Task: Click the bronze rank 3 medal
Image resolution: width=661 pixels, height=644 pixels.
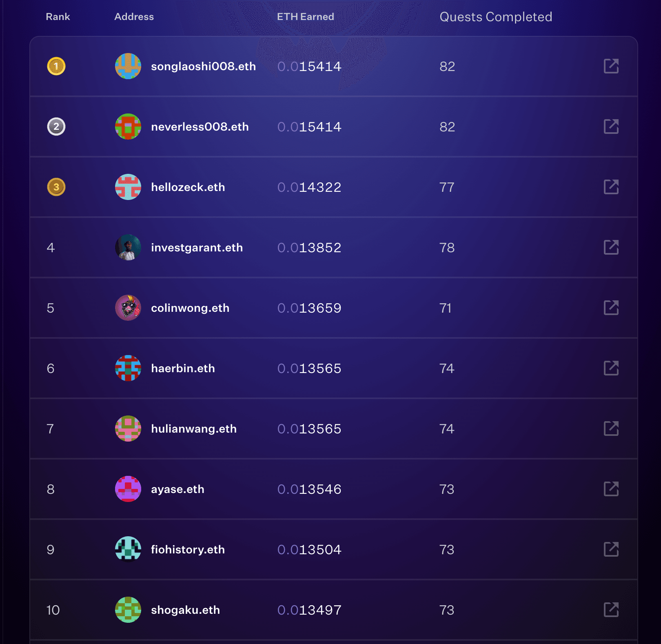Action: pos(56,187)
